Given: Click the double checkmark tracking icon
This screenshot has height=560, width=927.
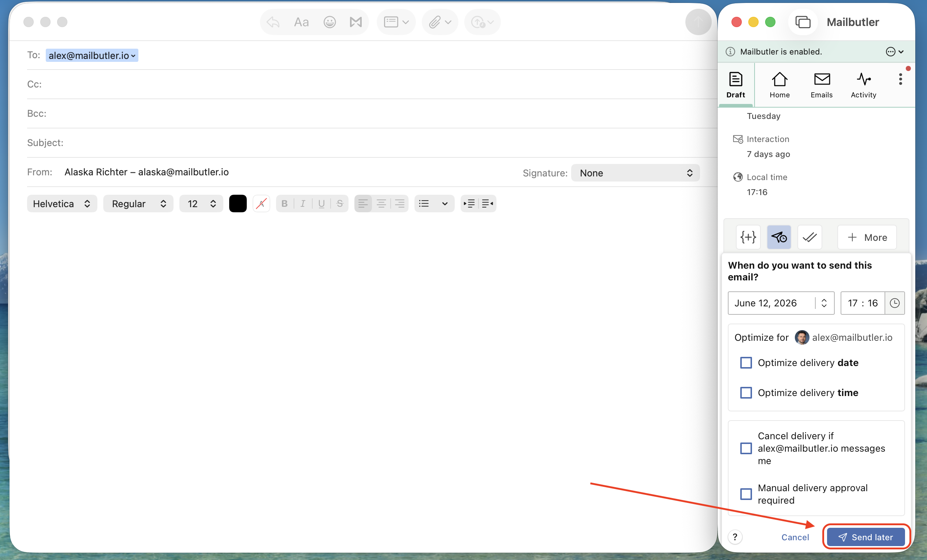Looking at the screenshot, I should pos(809,237).
